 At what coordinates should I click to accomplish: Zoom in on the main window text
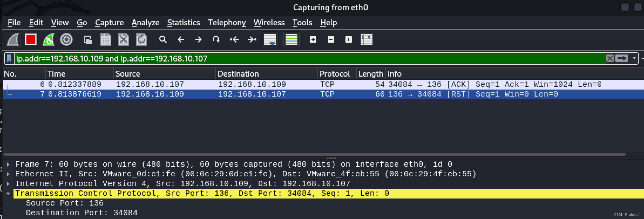tap(313, 40)
